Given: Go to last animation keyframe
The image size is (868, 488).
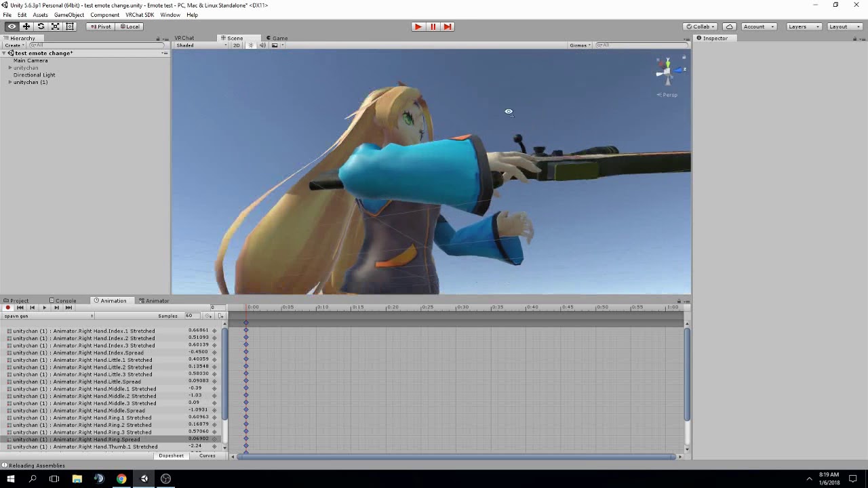Looking at the screenshot, I should [68, 308].
